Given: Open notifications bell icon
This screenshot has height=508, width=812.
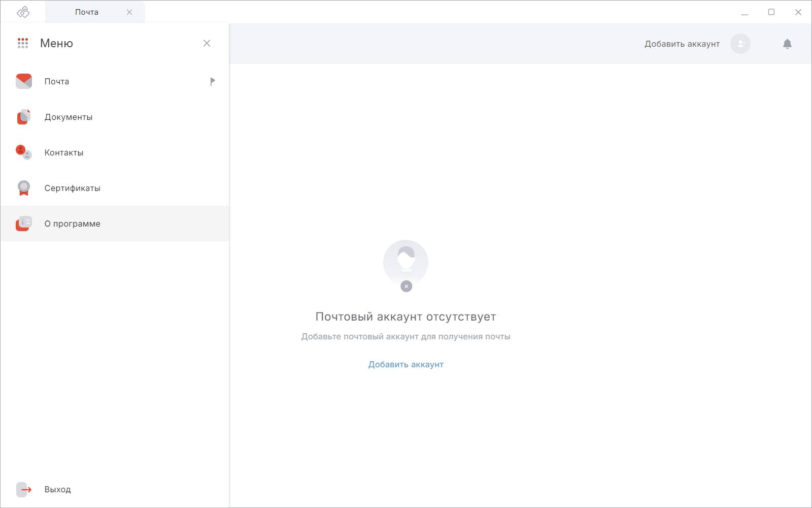Looking at the screenshot, I should tap(787, 44).
